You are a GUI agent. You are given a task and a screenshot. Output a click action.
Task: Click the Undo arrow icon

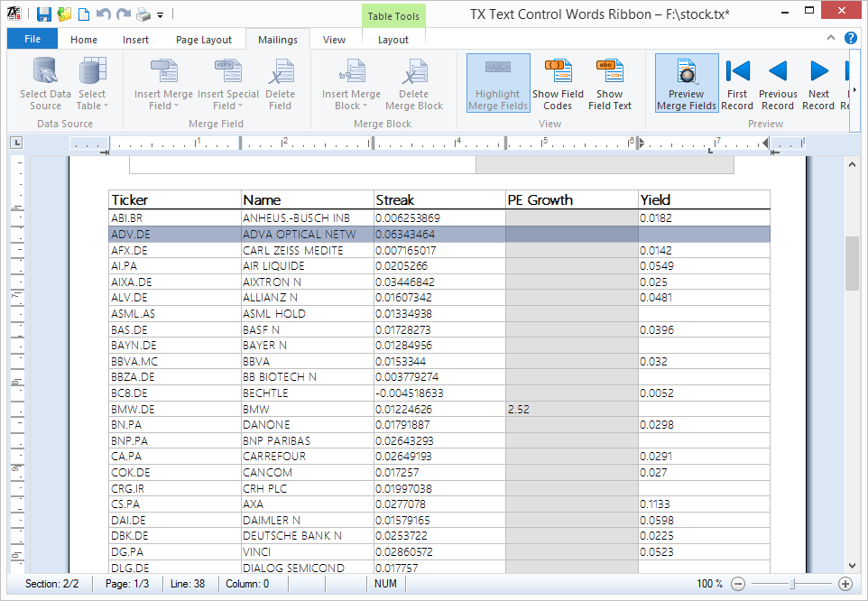point(104,14)
